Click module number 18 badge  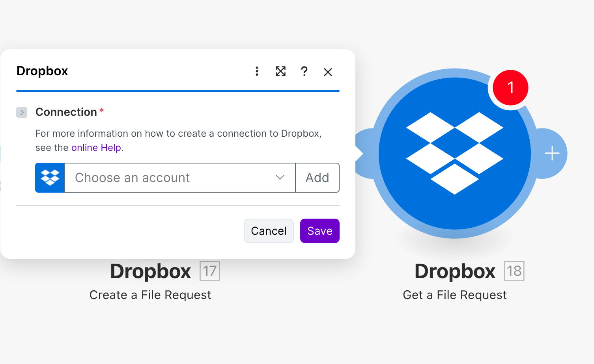point(514,271)
